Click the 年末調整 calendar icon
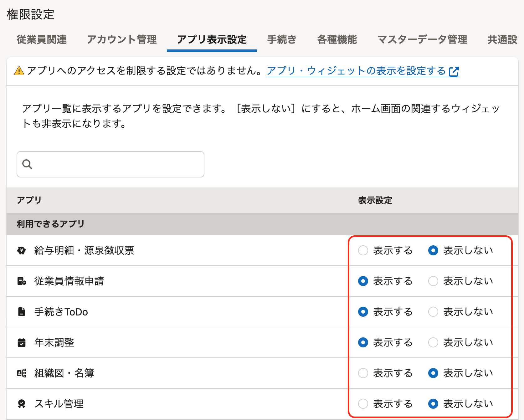Image resolution: width=524 pixels, height=420 pixels. point(21,342)
